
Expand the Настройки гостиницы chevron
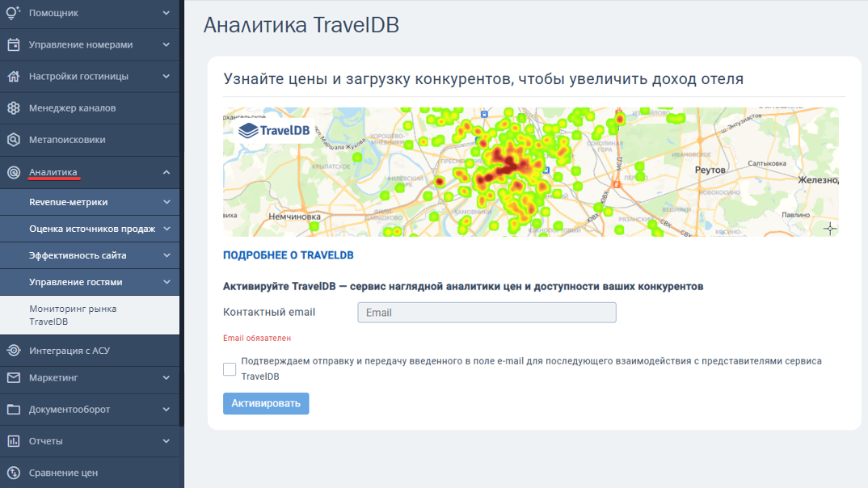point(166,77)
